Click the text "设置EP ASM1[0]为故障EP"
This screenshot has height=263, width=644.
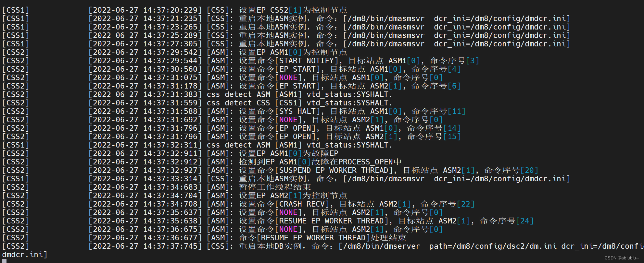(289, 154)
